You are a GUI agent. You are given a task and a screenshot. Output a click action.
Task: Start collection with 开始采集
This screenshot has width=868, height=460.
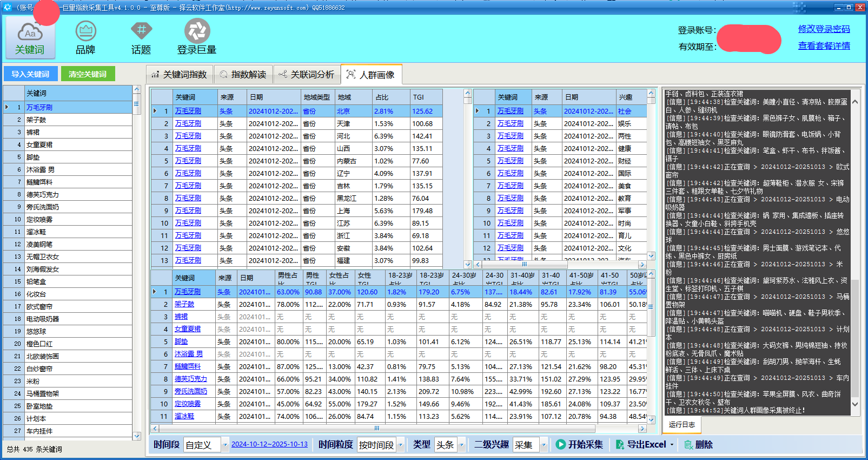point(579,444)
